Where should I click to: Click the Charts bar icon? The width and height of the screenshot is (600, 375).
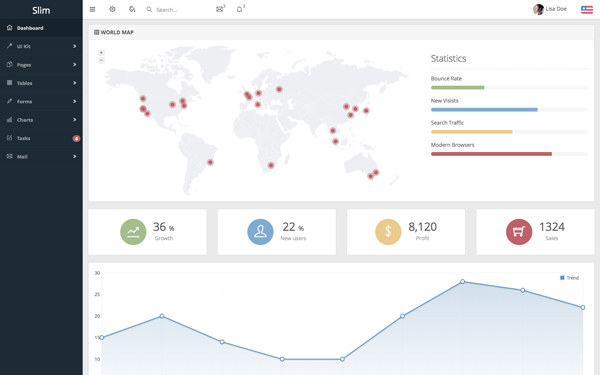pos(10,119)
